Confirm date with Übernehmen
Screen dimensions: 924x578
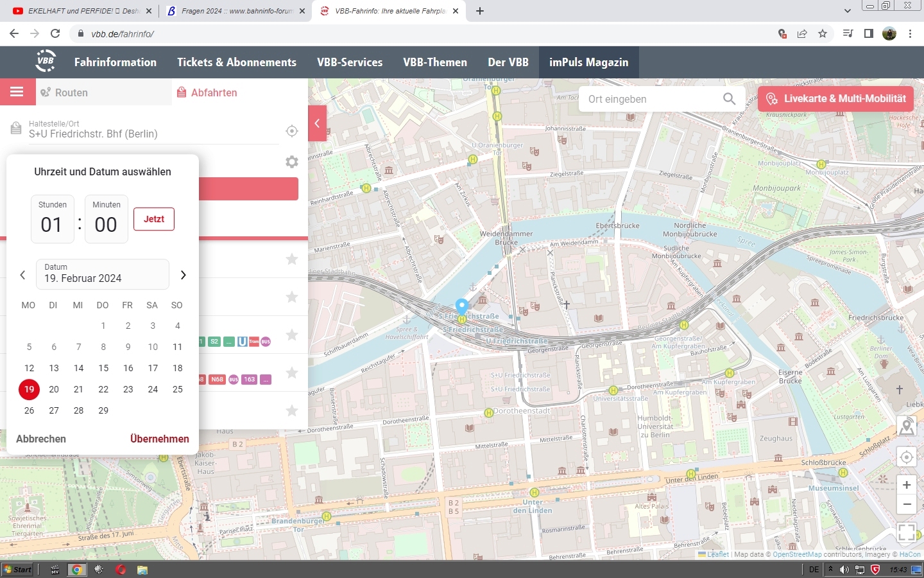click(x=160, y=439)
